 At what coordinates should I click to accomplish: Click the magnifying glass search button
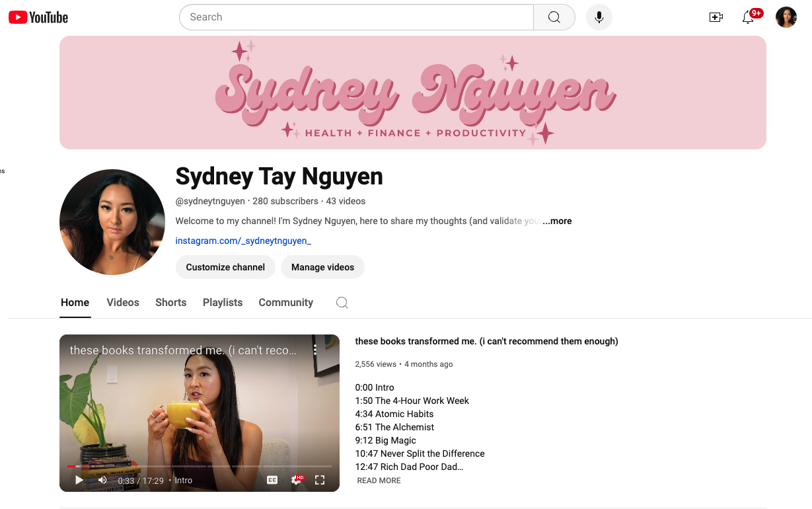(554, 17)
